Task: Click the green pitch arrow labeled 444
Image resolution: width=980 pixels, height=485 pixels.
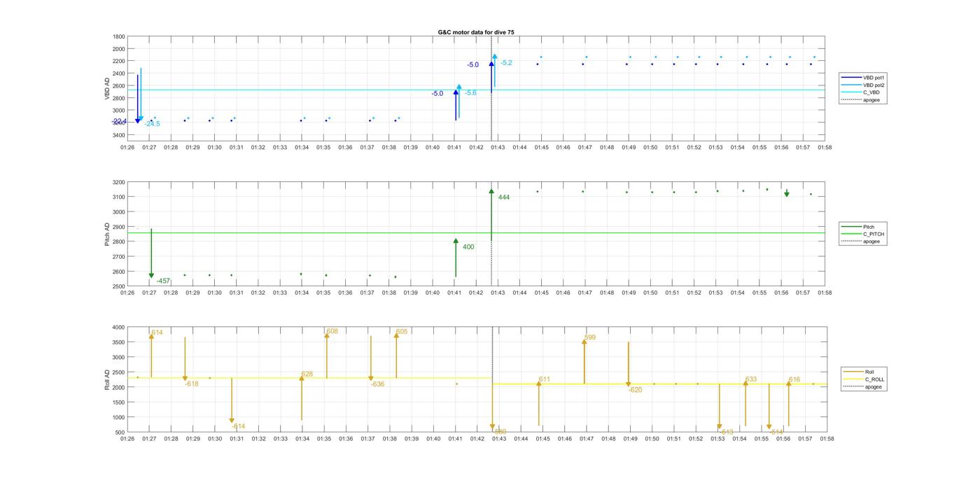Action: click(x=491, y=215)
